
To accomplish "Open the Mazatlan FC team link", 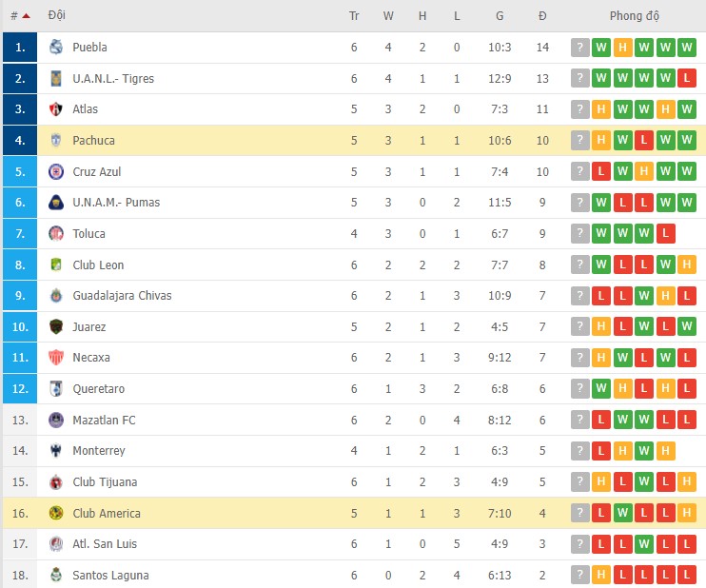I will (104, 421).
